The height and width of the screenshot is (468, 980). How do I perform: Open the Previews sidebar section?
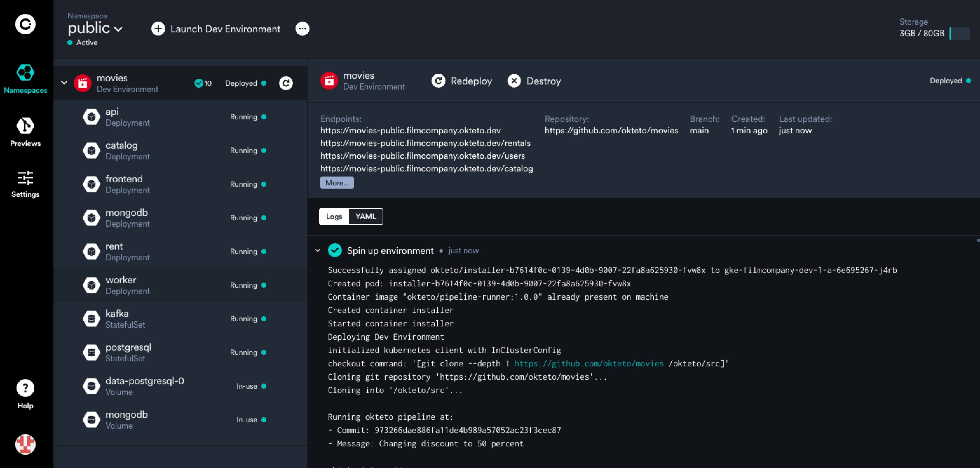pyautogui.click(x=25, y=132)
